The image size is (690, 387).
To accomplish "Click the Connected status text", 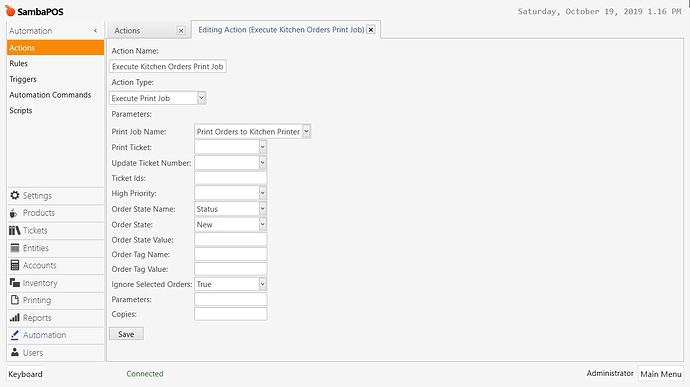I will click(145, 373).
